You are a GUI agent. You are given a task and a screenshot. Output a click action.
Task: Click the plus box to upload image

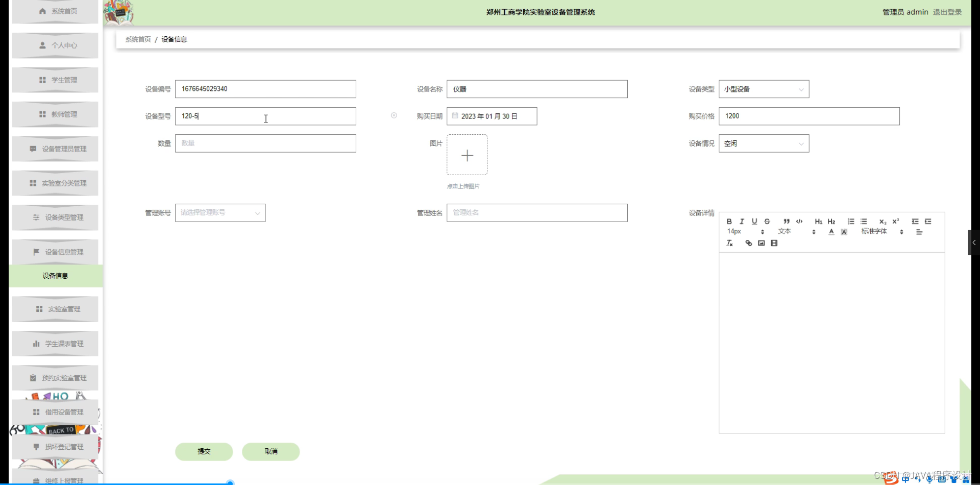tap(467, 155)
